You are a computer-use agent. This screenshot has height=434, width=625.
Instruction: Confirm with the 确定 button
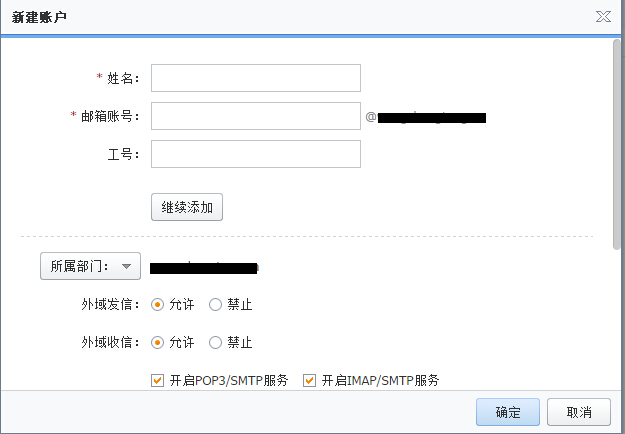click(x=508, y=412)
